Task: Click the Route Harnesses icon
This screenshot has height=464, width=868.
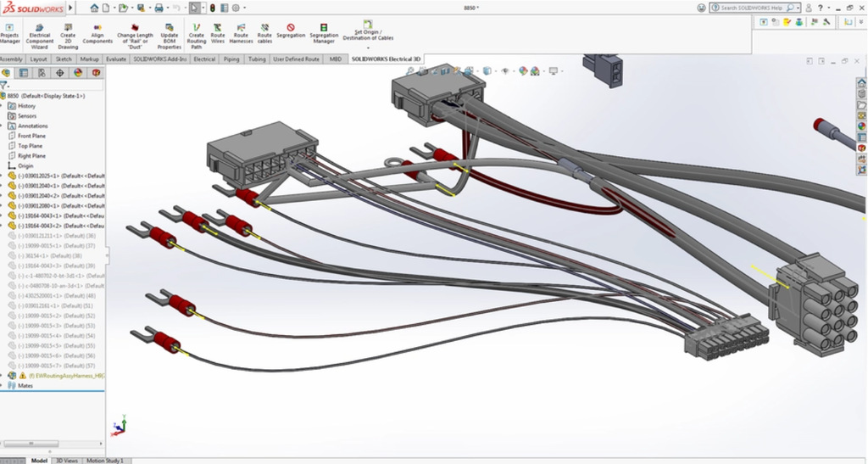Action: click(241, 34)
